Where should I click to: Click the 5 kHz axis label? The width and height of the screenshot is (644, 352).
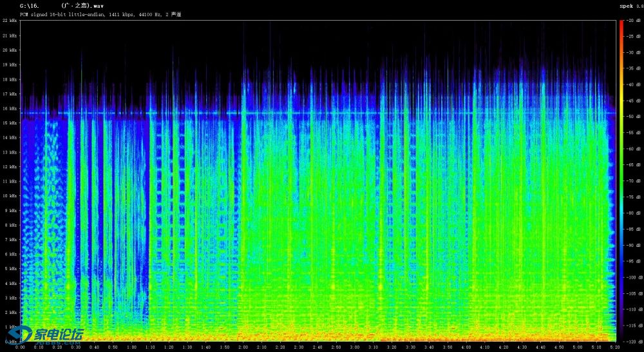coord(10,269)
